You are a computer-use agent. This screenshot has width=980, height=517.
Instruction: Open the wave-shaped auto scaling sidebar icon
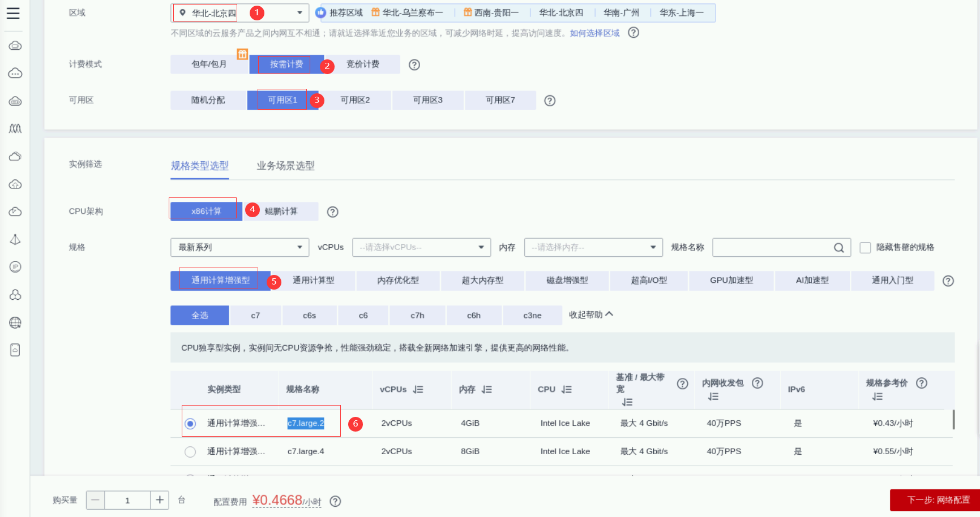15,128
